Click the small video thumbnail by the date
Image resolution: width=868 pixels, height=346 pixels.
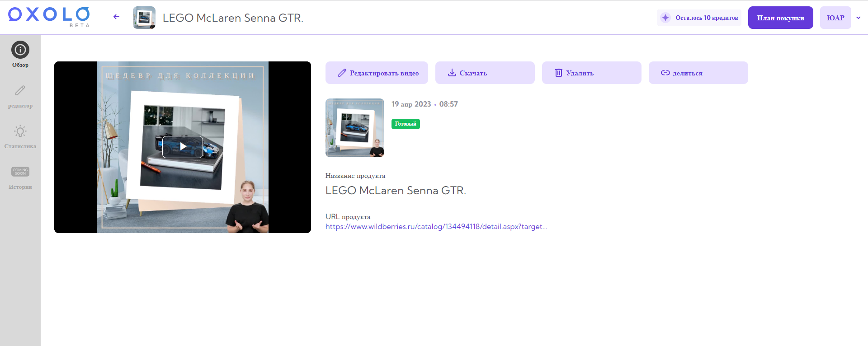tap(355, 128)
